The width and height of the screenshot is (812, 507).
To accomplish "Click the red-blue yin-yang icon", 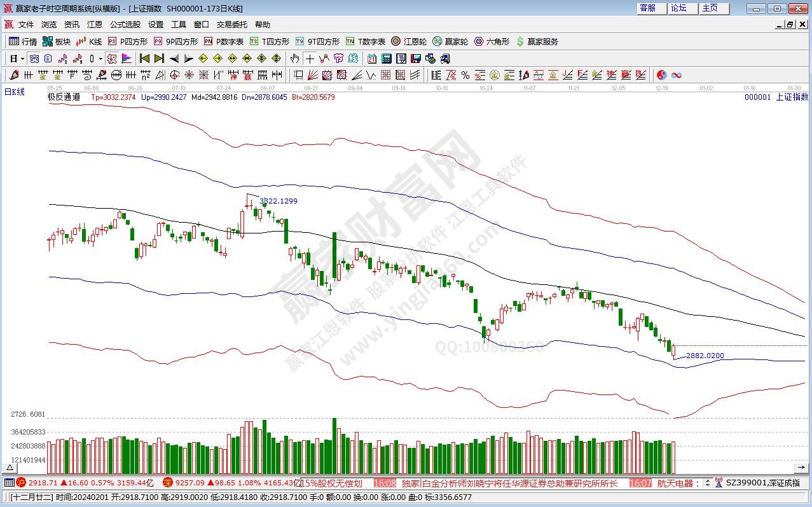I will pos(662,75).
